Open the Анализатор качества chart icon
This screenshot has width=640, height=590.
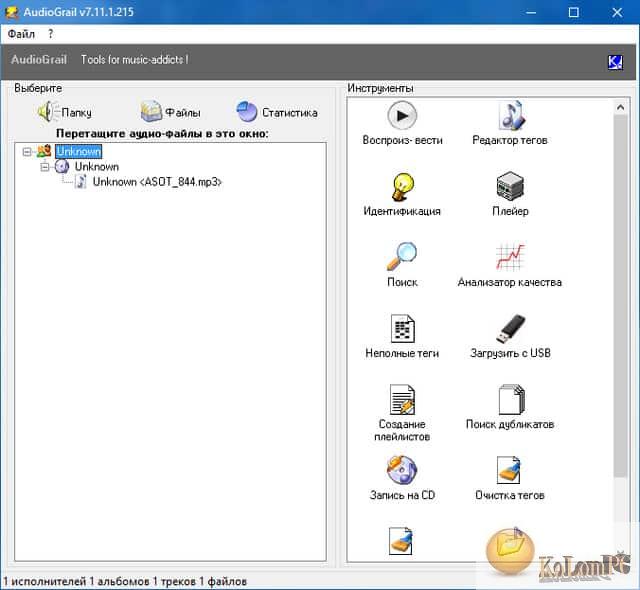510,257
